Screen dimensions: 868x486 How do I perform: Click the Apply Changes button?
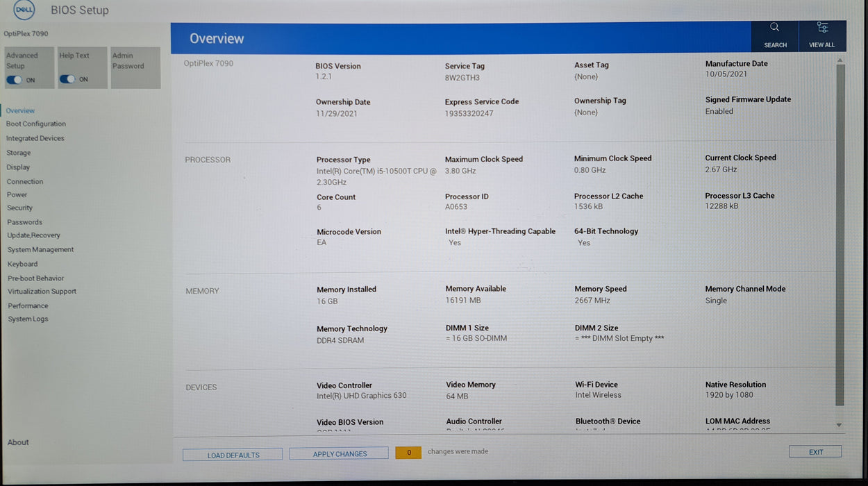coord(339,453)
